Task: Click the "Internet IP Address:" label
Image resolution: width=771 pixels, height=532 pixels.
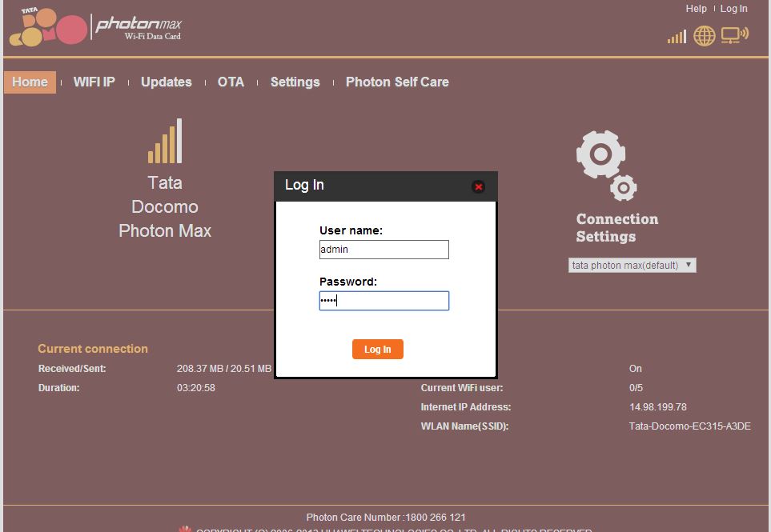Action: click(x=466, y=407)
